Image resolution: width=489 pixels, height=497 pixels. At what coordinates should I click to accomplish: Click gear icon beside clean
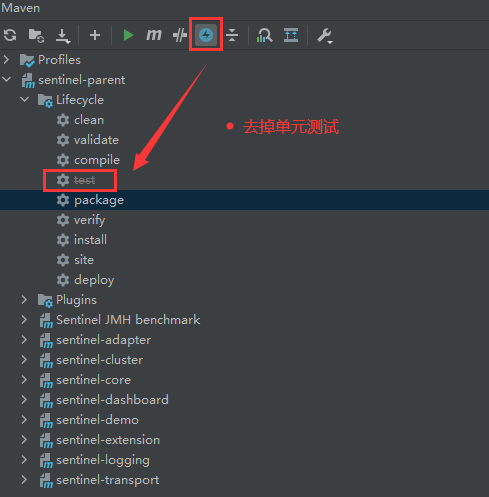point(63,120)
